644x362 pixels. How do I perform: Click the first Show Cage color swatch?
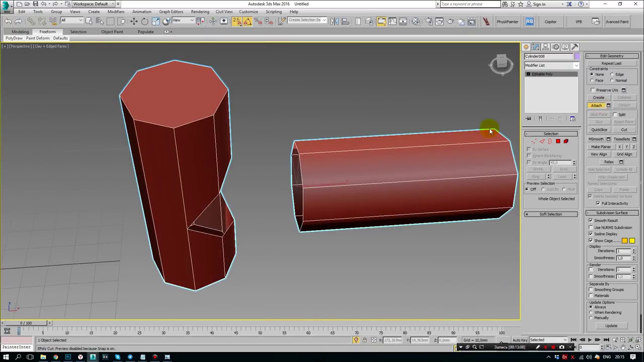(x=624, y=241)
